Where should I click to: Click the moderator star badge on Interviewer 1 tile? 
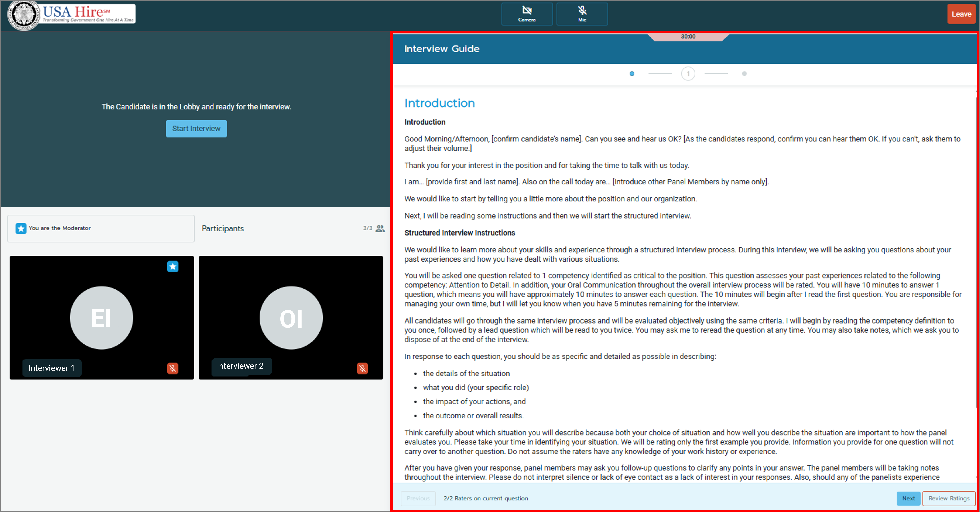click(173, 266)
